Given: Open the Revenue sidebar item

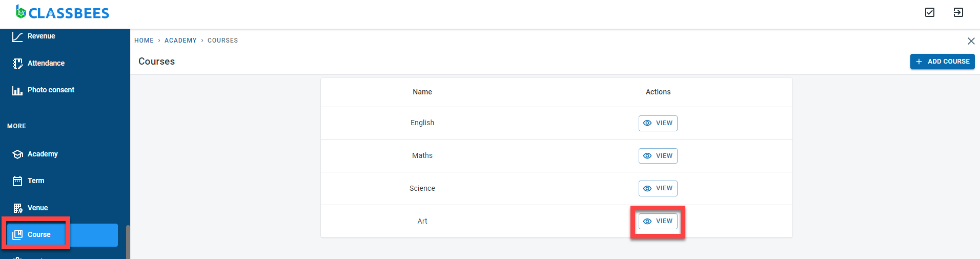Looking at the screenshot, I should pyautogui.click(x=41, y=36).
